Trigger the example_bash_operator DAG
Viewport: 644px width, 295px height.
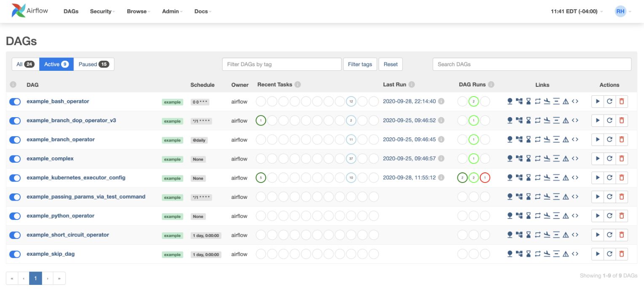pyautogui.click(x=597, y=102)
